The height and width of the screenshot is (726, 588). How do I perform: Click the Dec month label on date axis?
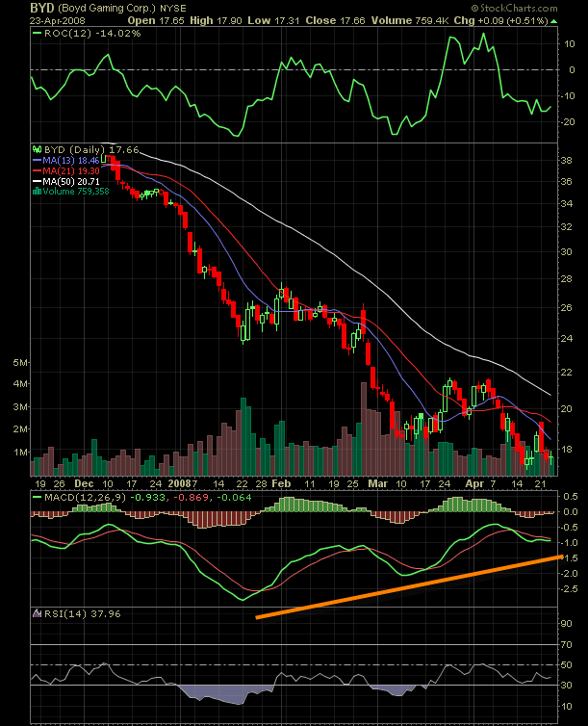click(84, 484)
